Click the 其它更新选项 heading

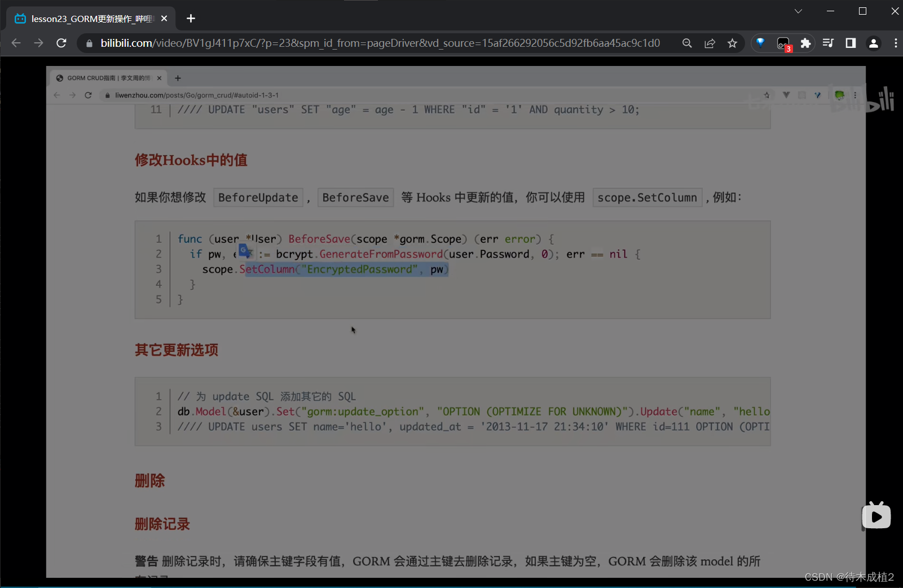(x=176, y=350)
